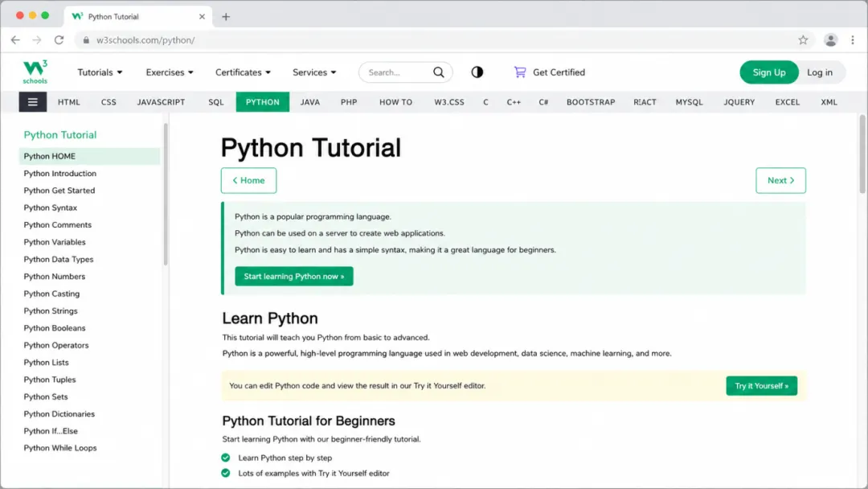This screenshot has width=868, height=489.
Task: Select the SQL tab
Action: 216,102
